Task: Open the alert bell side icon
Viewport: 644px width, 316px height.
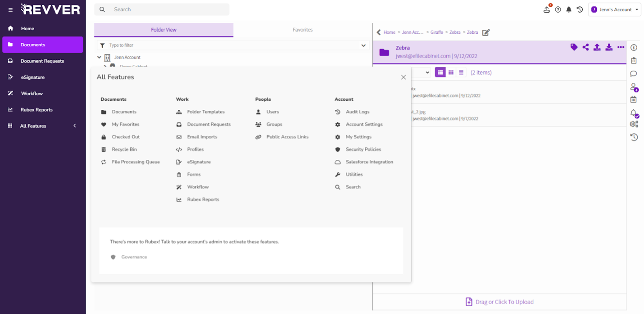Action: tap(634, 113)
